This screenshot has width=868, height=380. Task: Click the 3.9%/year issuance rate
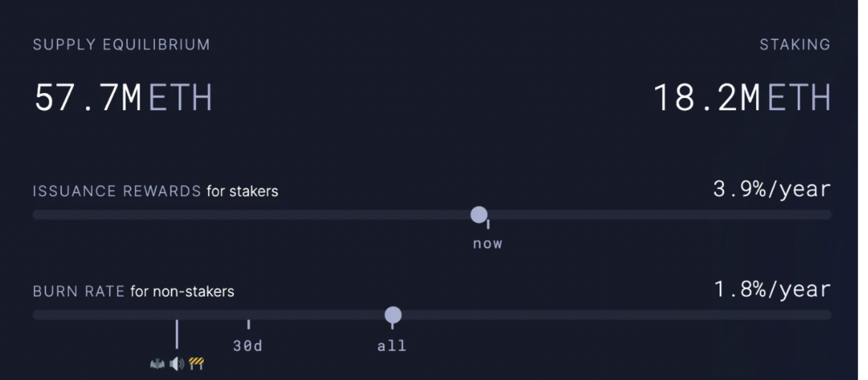click(772, 189)
